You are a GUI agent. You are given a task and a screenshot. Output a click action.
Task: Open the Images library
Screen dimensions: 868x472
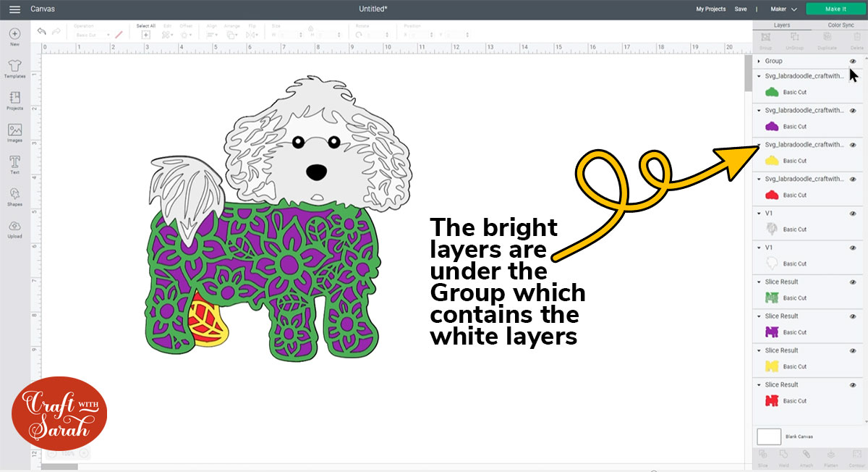[x=15, y=132]
